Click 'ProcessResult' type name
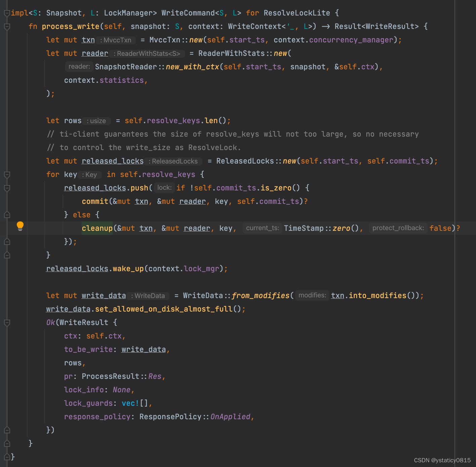Image resolution: width=476 pixels, height=467 pixels. 111,376
